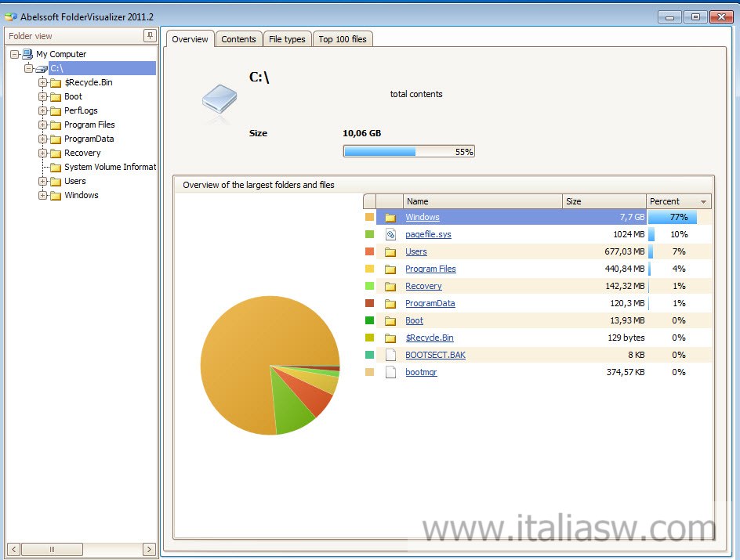Image resolution: width=740 pixels, height=560 pixels.
Task: Select System Volume Information in tree
Action: tap(110, 168)
